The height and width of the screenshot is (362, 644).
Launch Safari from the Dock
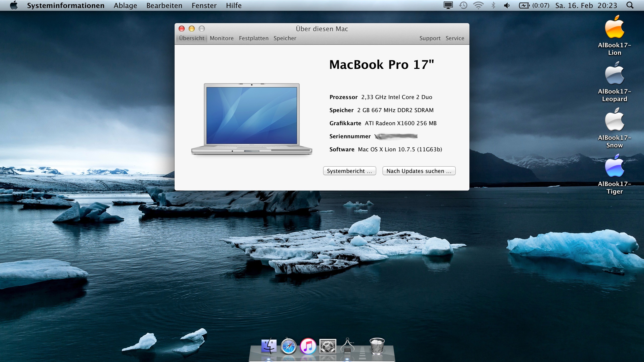289,346
